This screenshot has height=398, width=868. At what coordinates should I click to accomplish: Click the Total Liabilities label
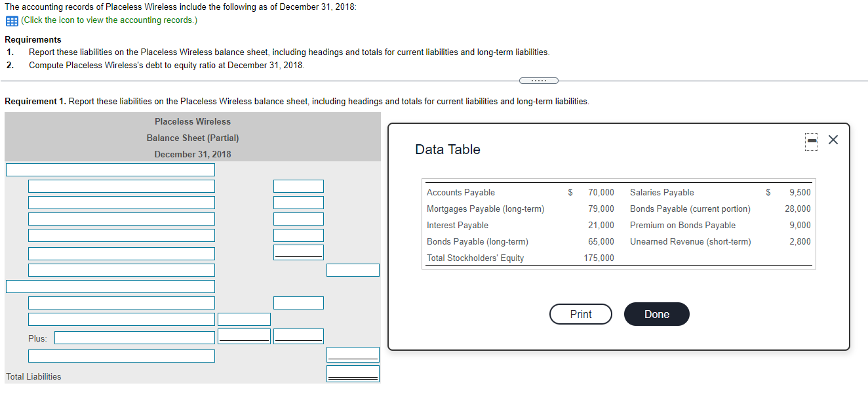[33, 376]
